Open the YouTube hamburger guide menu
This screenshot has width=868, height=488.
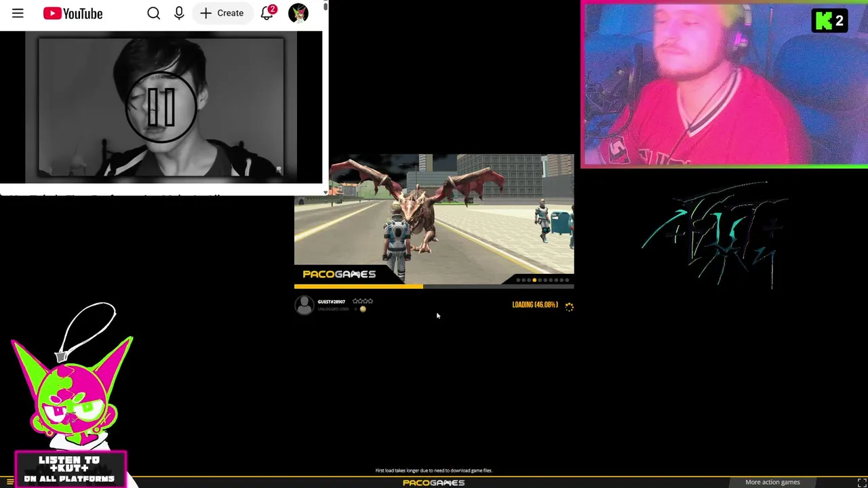click(18, 13)
